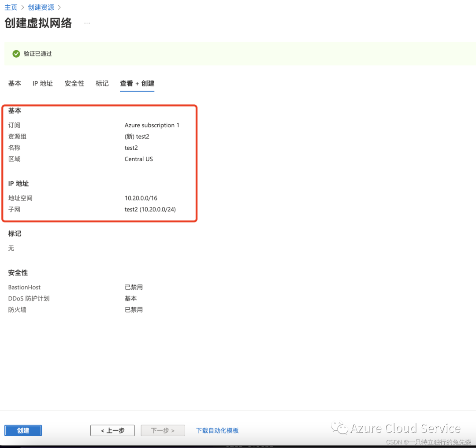Click the 订阅 label
Viewport: 476px width, 448px height.
[14, 125]
